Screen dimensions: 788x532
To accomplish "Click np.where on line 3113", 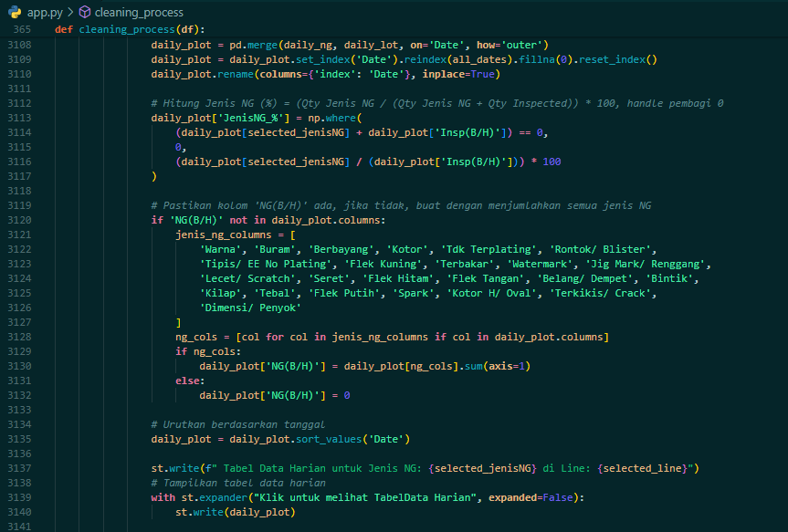I will pyautogui.click(x=331, y=118).
